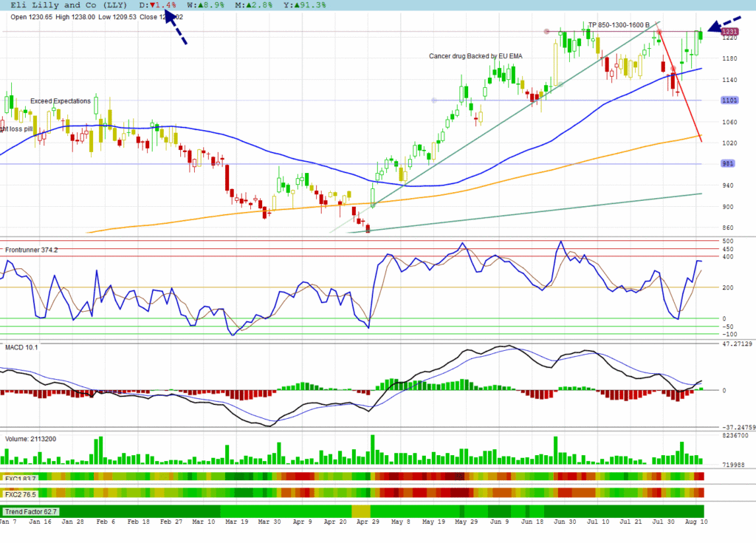The height and width of the screenshot is (543, 756).
Task: Click the round handle on the 1101 line
Action: [434, 100]
